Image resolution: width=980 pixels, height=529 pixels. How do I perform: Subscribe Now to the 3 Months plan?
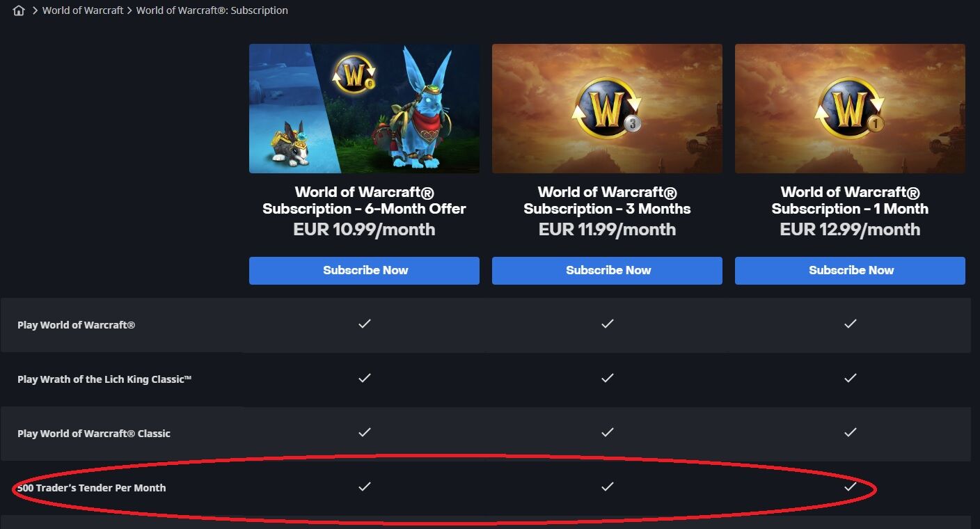pyautogui.click(x=607, y=271)
